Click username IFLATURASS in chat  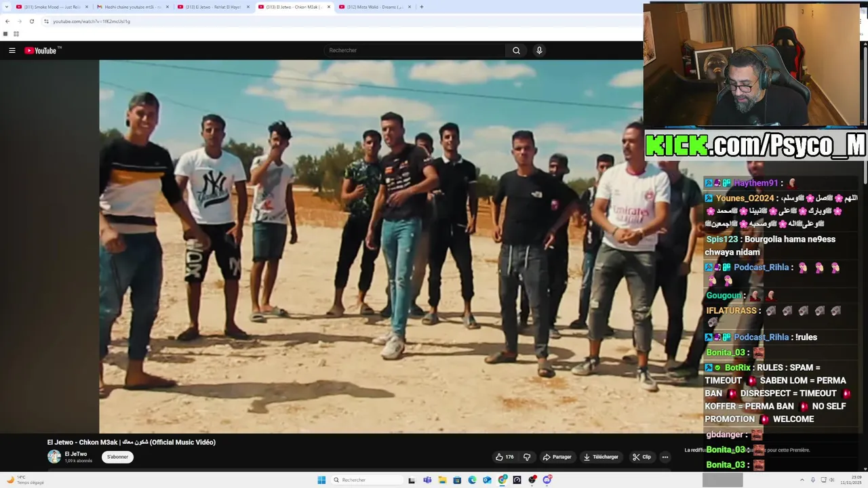click(x=731, y=310)
